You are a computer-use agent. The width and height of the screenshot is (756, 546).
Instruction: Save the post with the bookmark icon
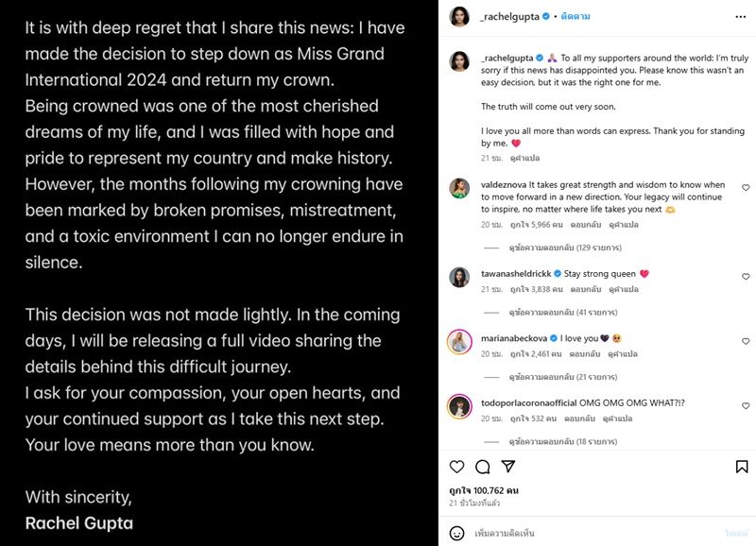[x=740, y=467]
